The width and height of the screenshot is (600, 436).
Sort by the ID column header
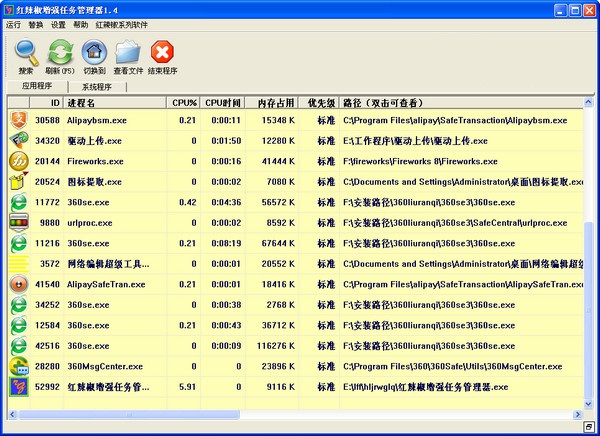coord(47,103)
